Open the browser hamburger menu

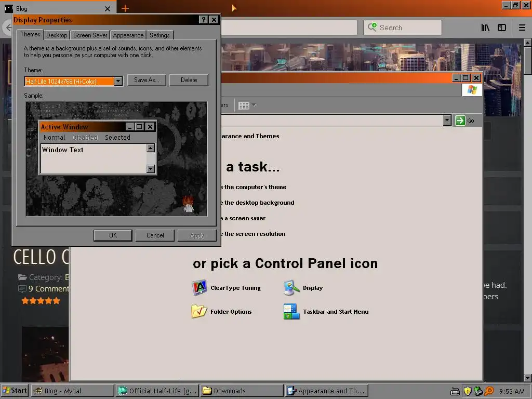pos(522,28)
